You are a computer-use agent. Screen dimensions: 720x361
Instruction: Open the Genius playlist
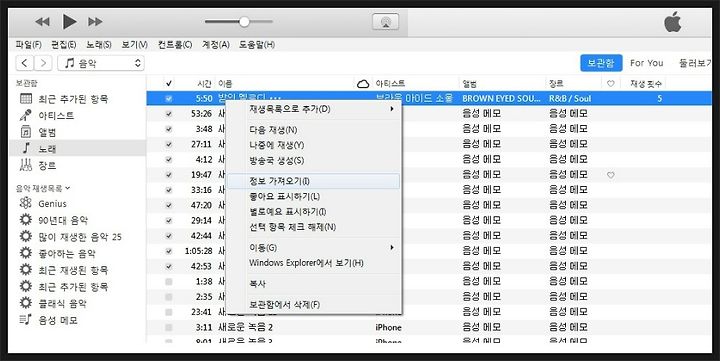click(x=44, y=203)
